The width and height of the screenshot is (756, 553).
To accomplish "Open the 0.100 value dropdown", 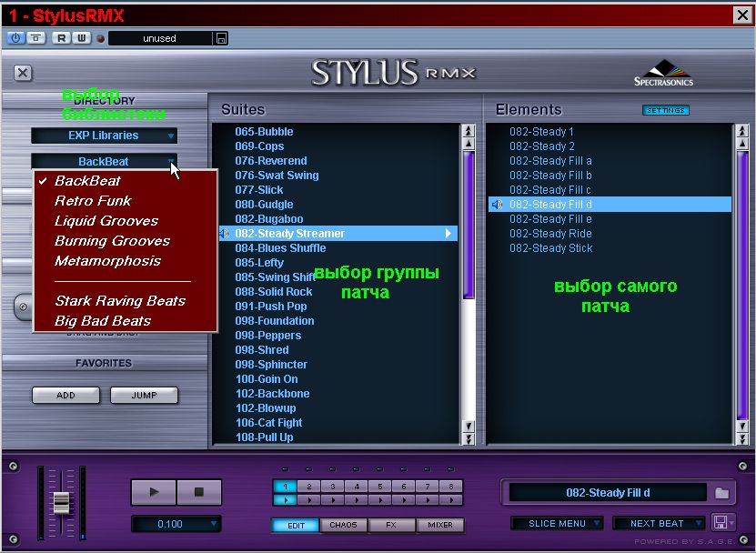I will click(176, 524).
